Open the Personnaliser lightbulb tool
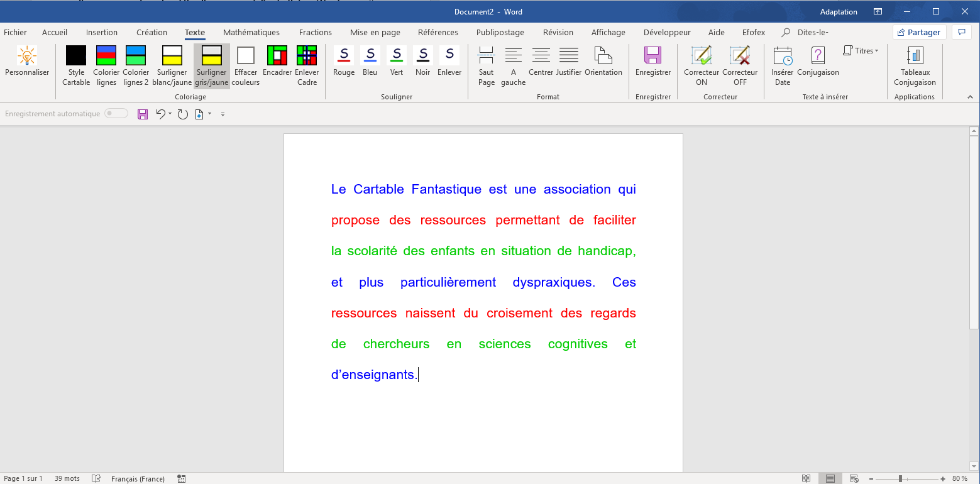Image resolution: width=980 pixels, height=484 pixels. pyautogui.click(x=27, y=61)
